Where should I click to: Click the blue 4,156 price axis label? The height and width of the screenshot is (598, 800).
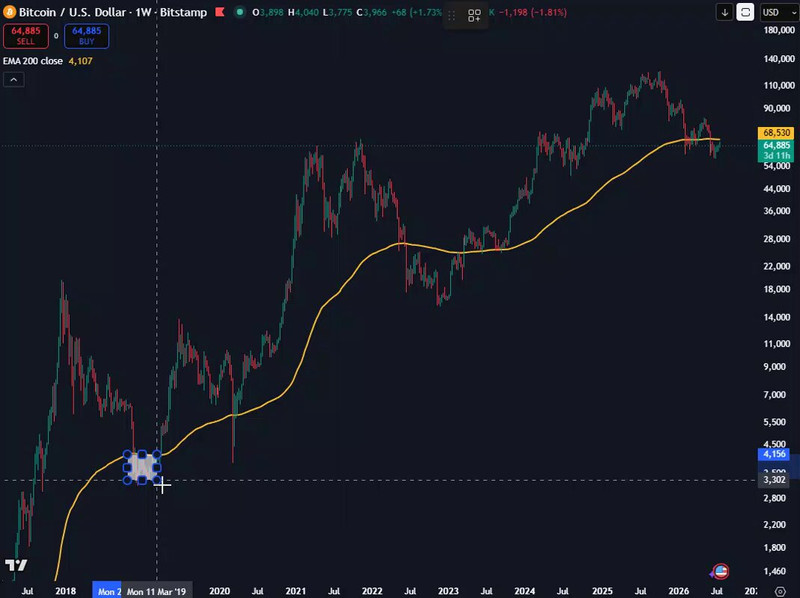774,454
